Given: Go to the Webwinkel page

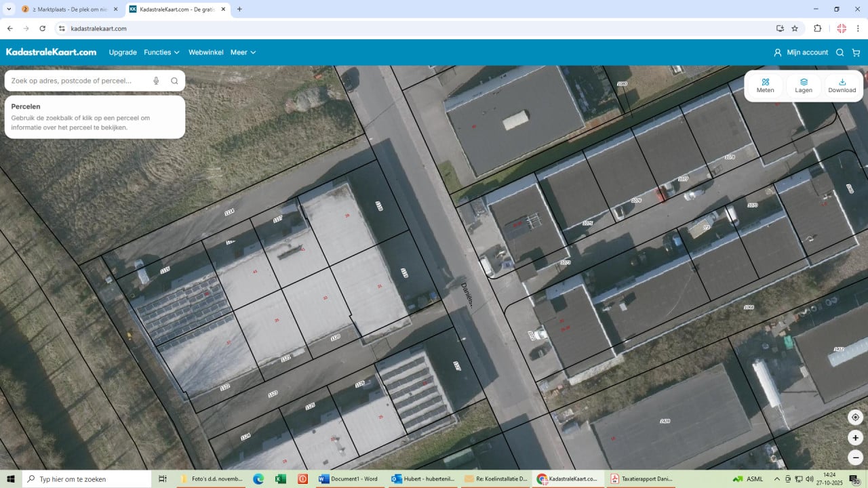Looking at the screenshot, I should pyautogui.click(x=205, y=52).
